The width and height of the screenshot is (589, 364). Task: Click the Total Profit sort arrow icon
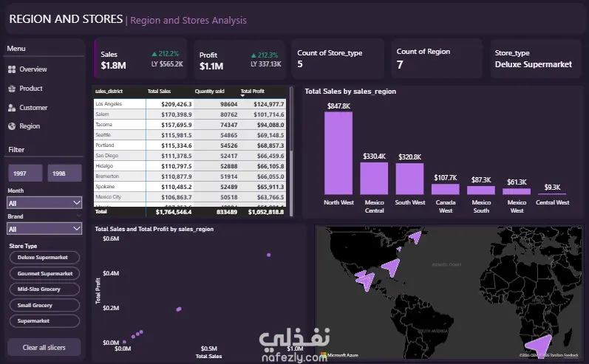click(242, 96)
